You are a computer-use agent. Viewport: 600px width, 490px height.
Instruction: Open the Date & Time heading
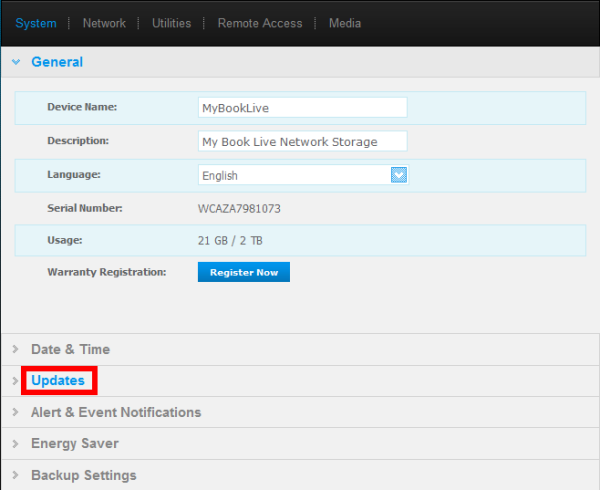click(70, 349)
